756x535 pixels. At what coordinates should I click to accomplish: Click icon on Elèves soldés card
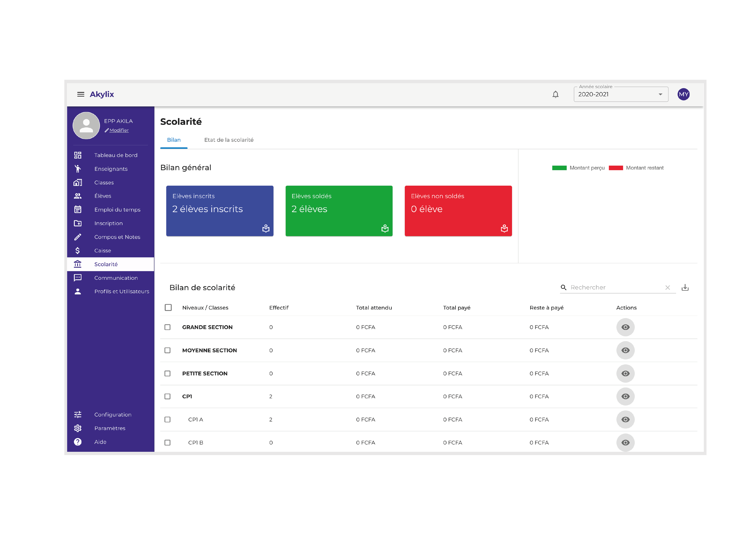385,228
